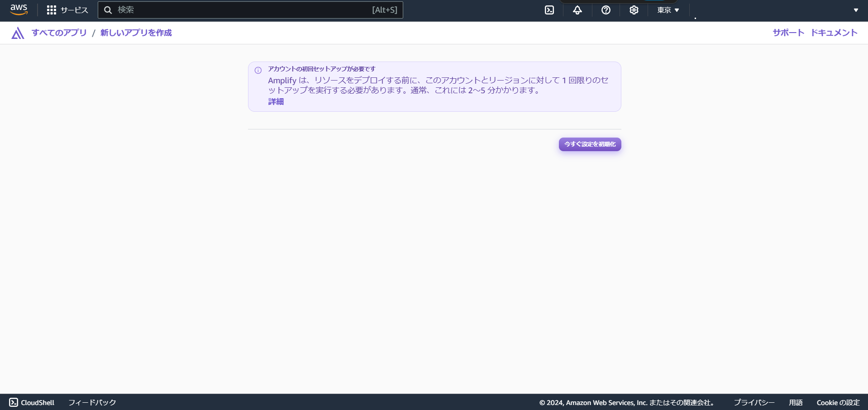Open 用語 footer link
The image size is (868, 410).
click(x=796, y=402)
